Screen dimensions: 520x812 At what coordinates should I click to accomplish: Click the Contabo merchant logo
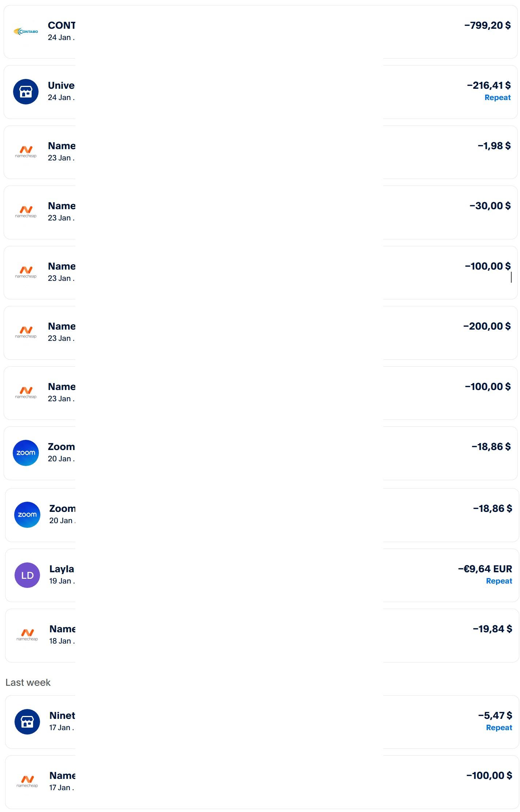point(26,32)
